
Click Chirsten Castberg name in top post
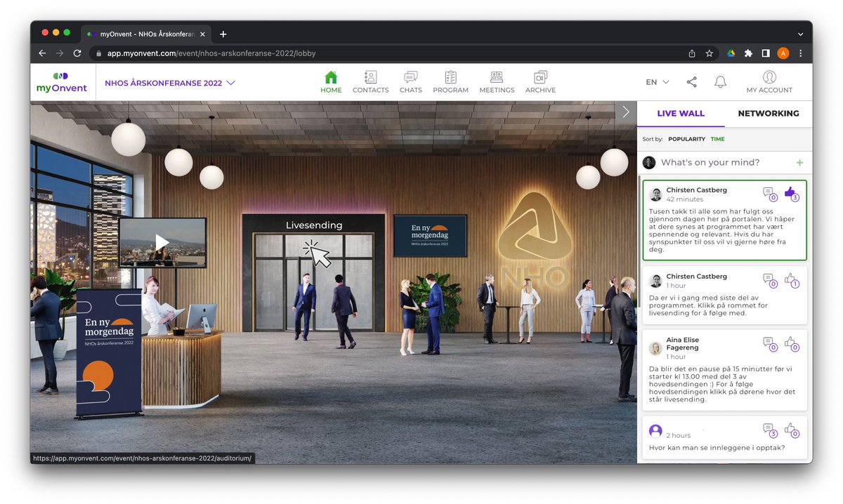click(697, 190)
